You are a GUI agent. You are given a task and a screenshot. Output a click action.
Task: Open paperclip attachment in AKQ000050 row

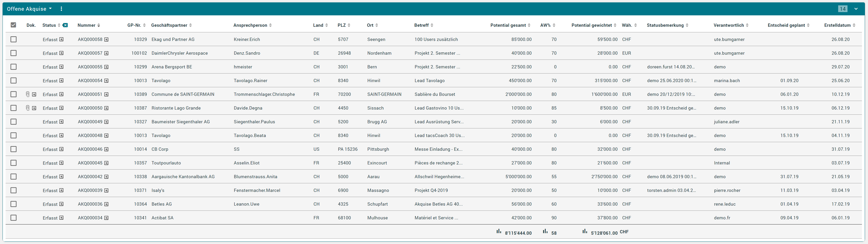pyautogui.click(x=28, y=108)
